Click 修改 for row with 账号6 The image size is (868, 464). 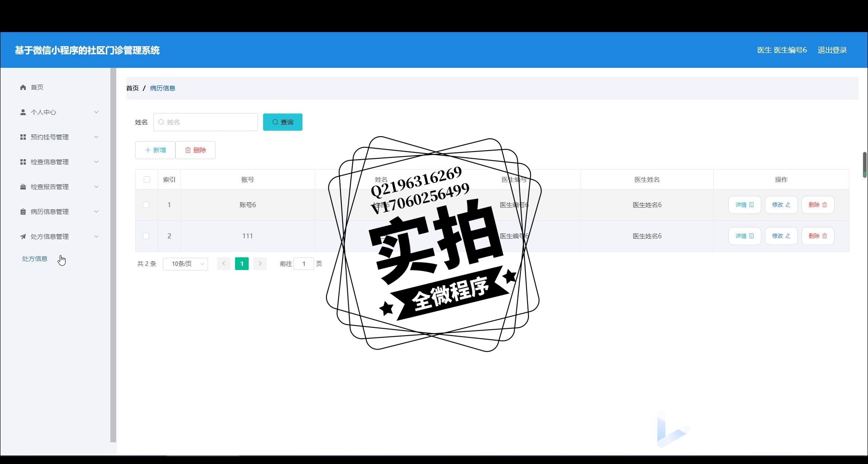click(781, 205)
